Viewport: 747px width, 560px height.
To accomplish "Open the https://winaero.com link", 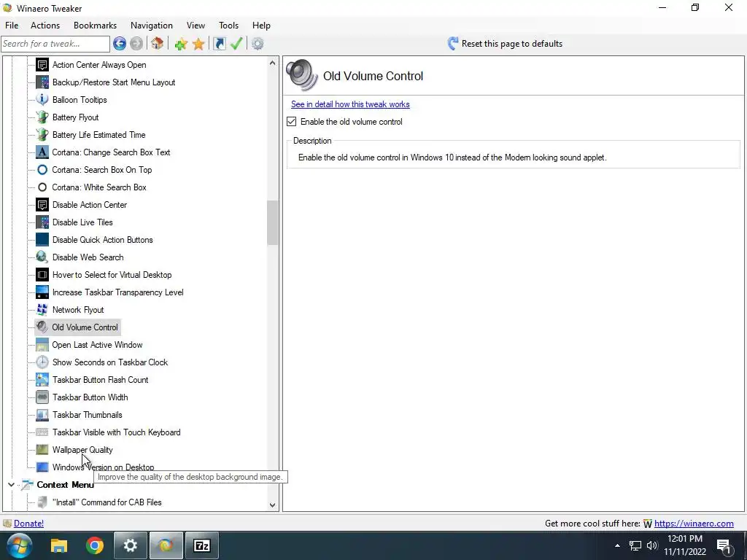I will tap(694, 524).
